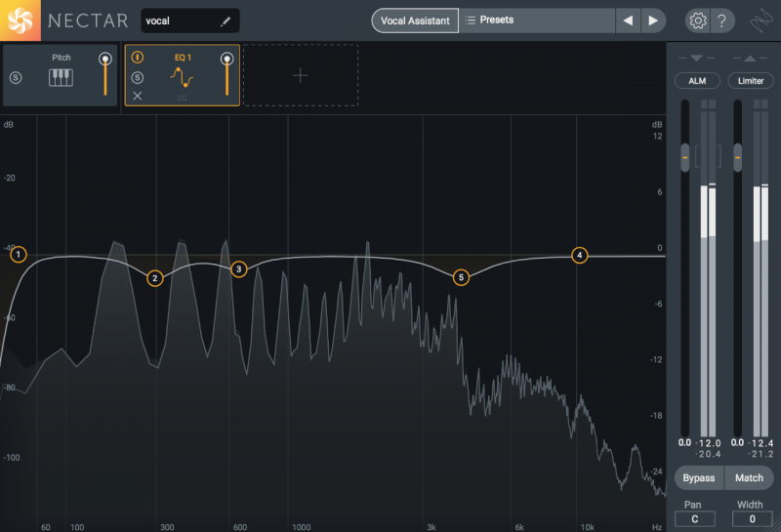Screen dimensions: 781x532
Task: Open the Vocal Assistant
Action: click(415, 20)
